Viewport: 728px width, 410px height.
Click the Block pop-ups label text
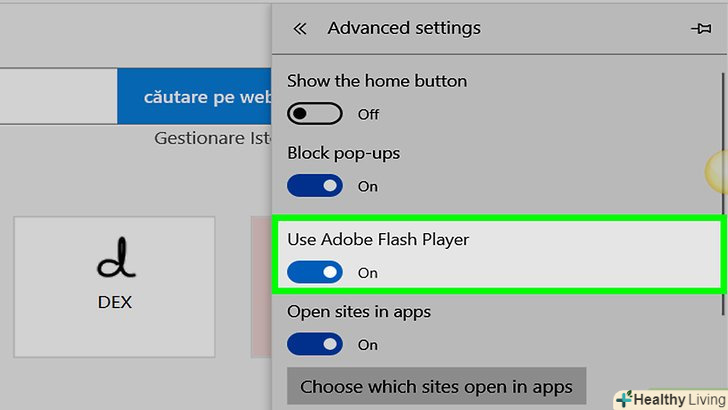[x=343, y=154]
